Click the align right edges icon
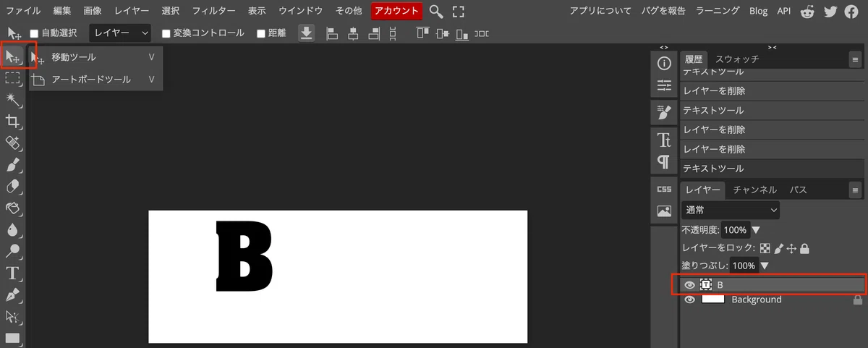Screen dimensions: 868x348 (x=374, y=33)
